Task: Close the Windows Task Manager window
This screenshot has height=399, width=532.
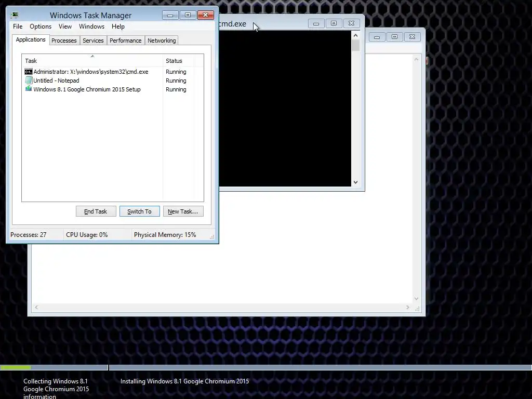Action: 206,15
